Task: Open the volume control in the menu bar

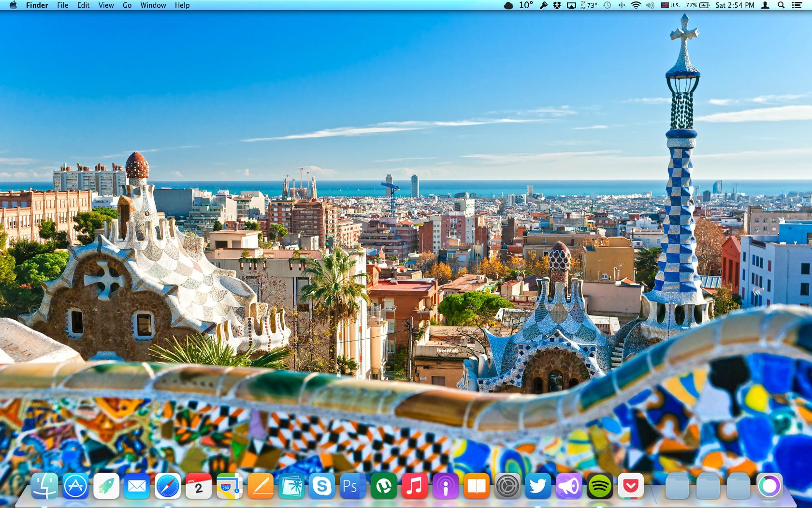Action: pyautogui.click(x=651, y=5)
